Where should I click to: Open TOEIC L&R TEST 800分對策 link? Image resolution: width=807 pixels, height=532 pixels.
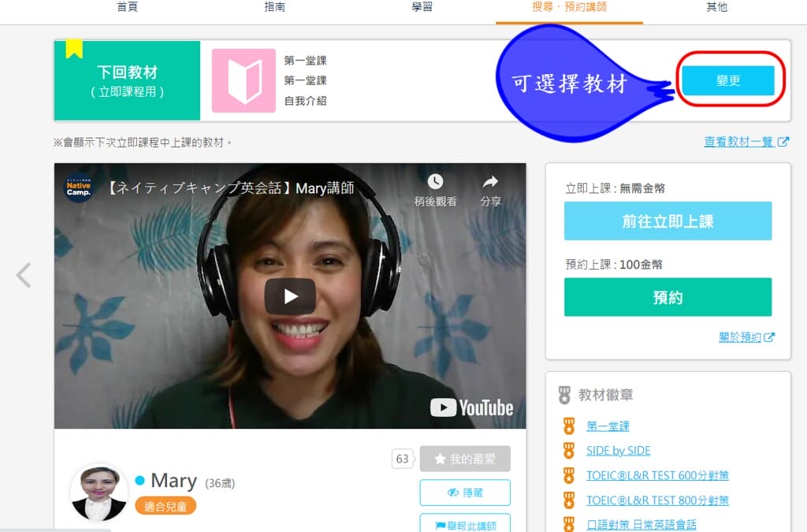click(x=657, y=500)
